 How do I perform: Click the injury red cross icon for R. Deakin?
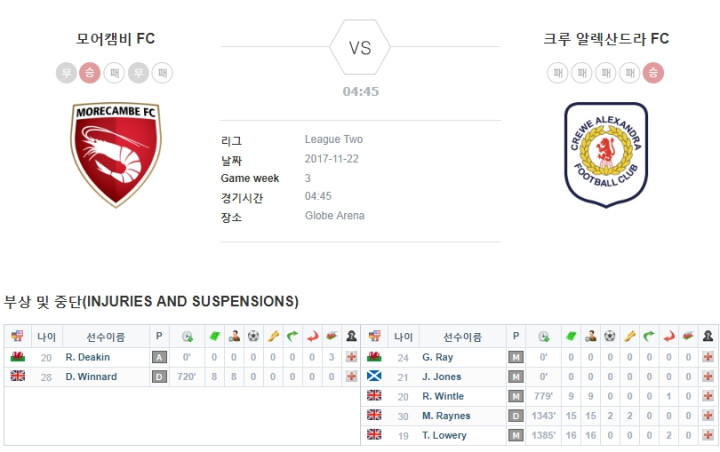coord(351,357)
